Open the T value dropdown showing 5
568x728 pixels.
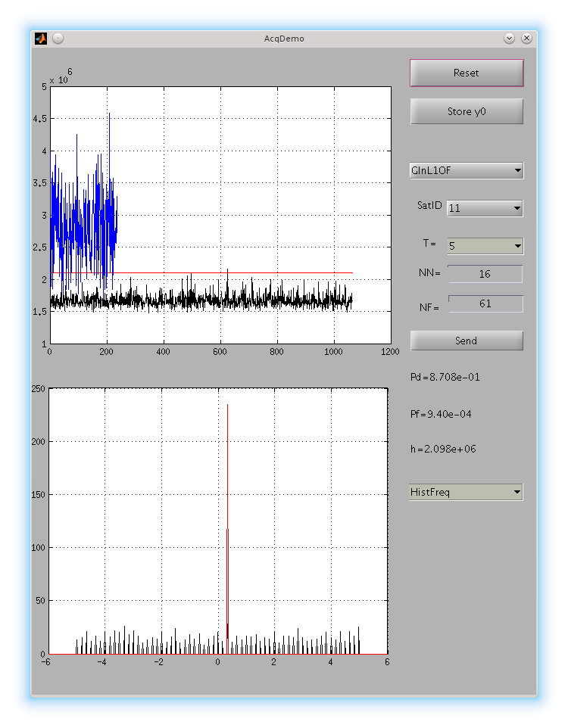point(484,246)
